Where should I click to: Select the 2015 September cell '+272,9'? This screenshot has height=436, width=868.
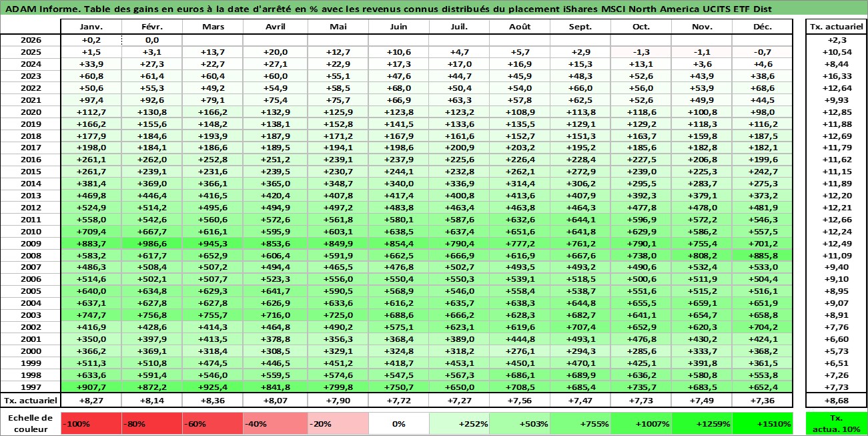tap(580, 172)
